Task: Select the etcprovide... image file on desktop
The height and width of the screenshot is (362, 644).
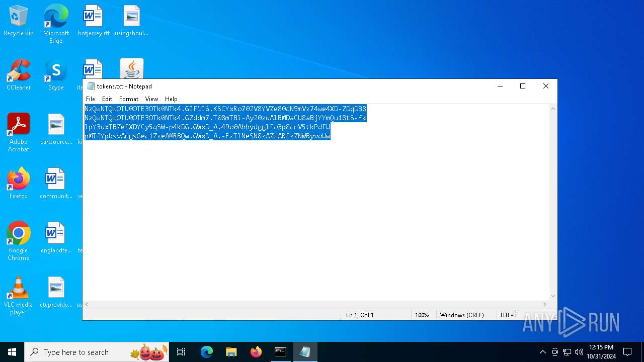Action: (x=56, y=293)
